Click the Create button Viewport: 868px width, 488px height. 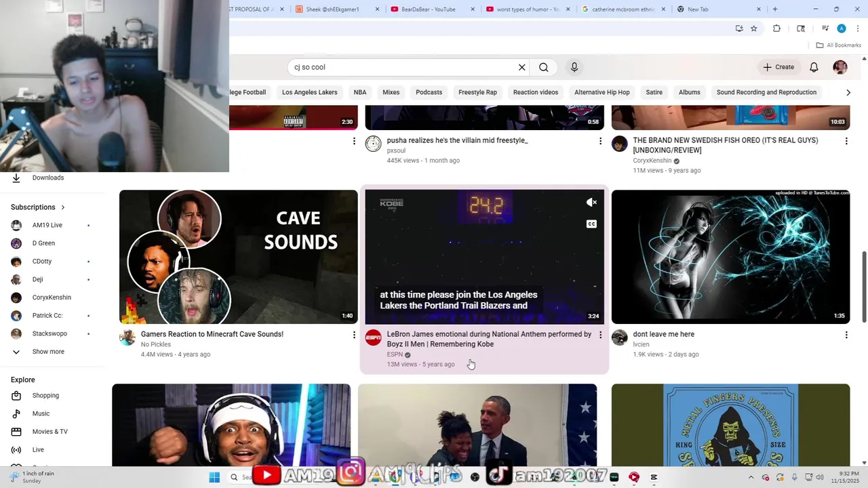[778, 67]
